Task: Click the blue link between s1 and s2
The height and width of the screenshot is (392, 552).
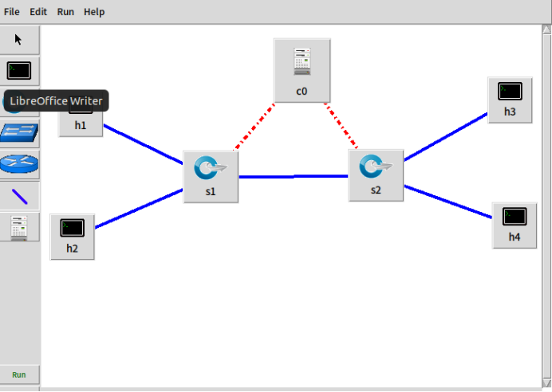Action: (x=294, y=177)
